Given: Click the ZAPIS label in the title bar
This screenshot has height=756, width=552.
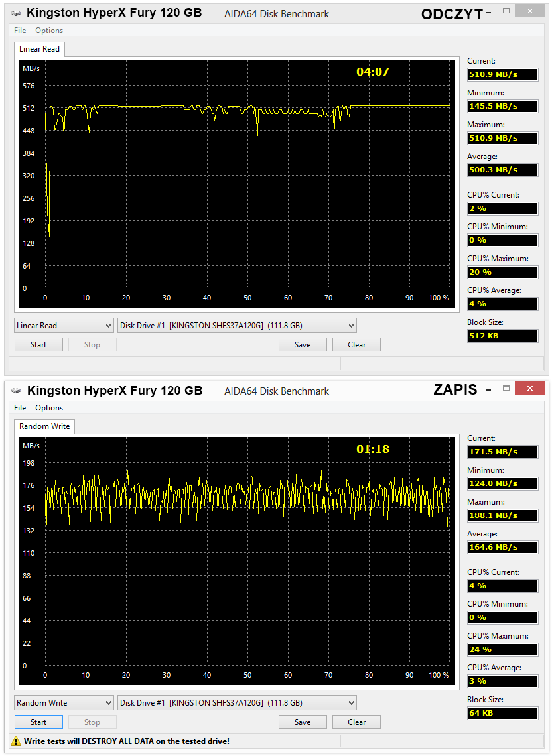Looking at the screenshot, I should point(455,389).
